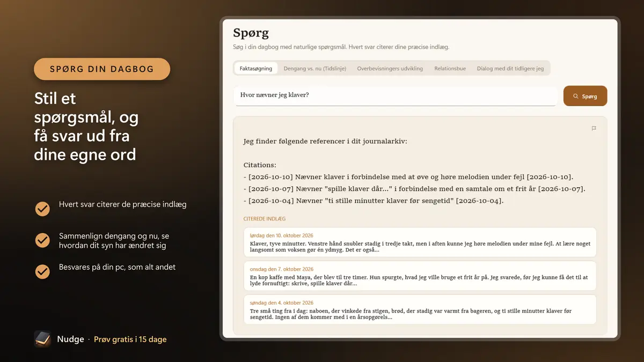Click the citation line starting "[2026-10-04] Nævner"
The width and height of the screenshot is (644, 362).
374,201
